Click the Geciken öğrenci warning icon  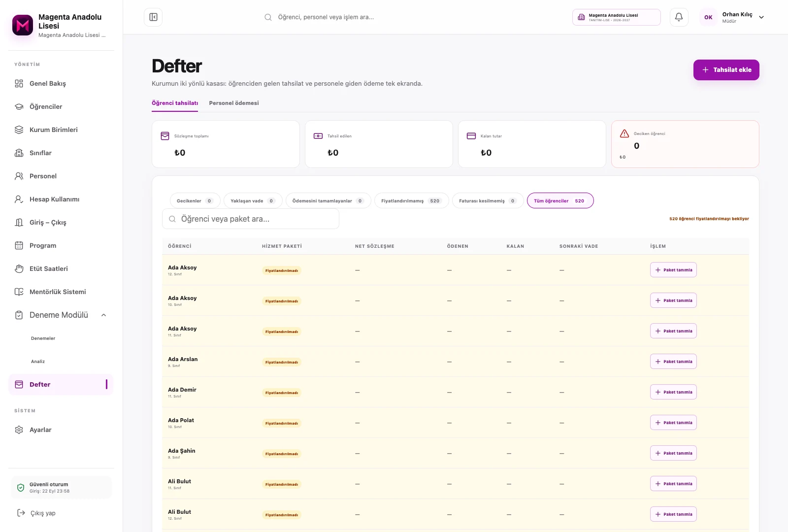click(x=624, y=133)
